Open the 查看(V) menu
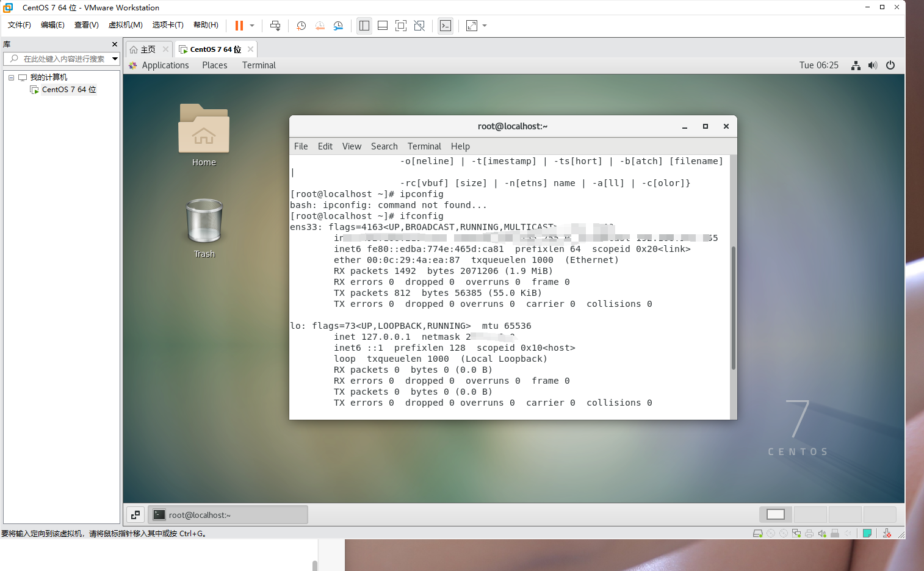The height and width of the screenshot is (571, 924). 86,25
